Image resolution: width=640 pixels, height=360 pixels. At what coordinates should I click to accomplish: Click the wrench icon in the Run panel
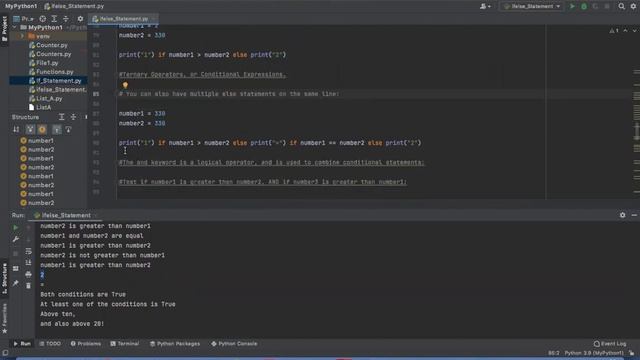(16, 239)
